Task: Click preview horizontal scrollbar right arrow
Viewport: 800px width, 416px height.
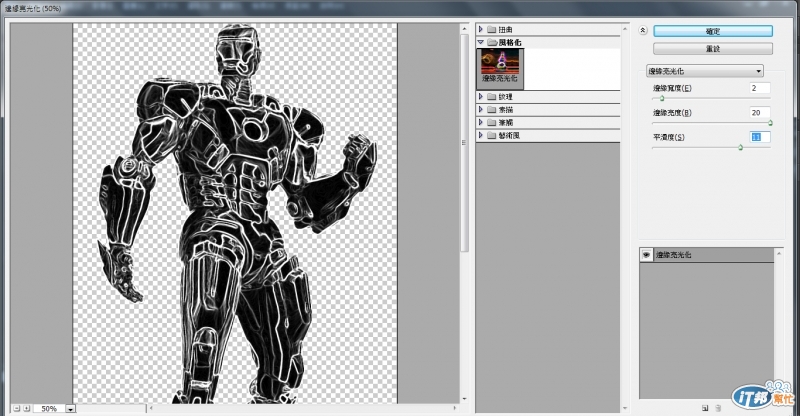Action: 455,408
